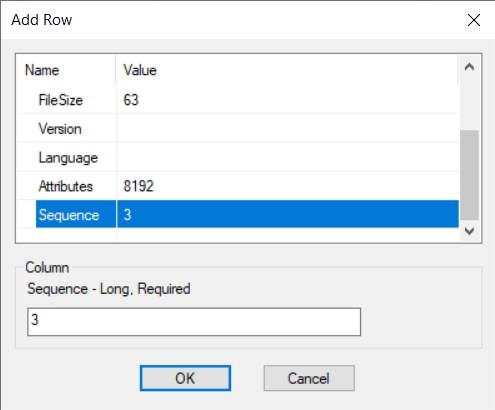Select the Language row
This screenshot has height=410, width=495.
[x=238, y=157]
